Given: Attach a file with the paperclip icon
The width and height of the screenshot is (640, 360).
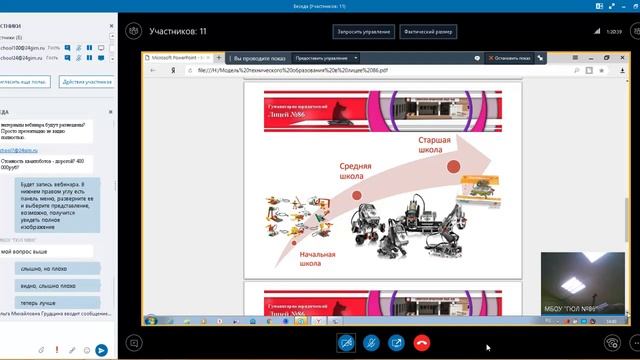Looking at the screenshot, I should pos(41,350).
